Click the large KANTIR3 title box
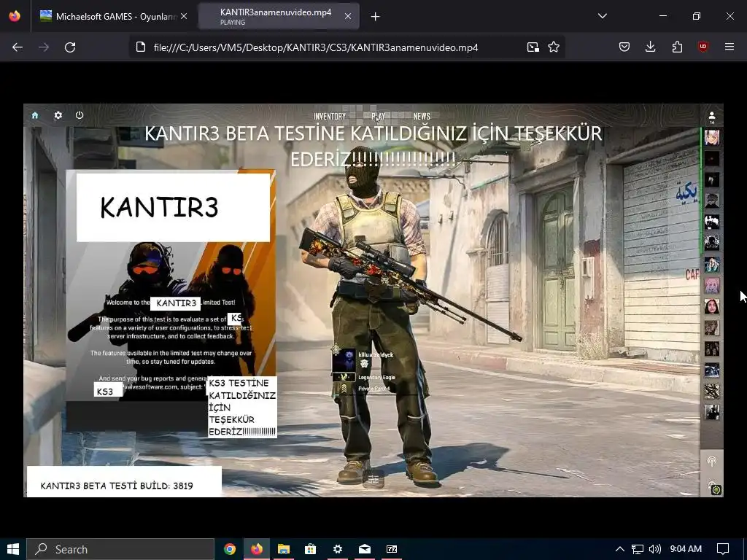 pyautogui.click(x=174, y=208)
